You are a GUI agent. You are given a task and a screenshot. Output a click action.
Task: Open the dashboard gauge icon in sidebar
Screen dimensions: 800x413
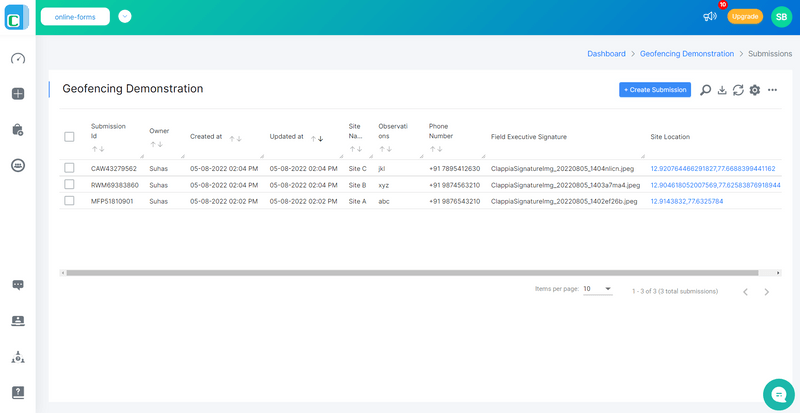(x=17, y=58)
